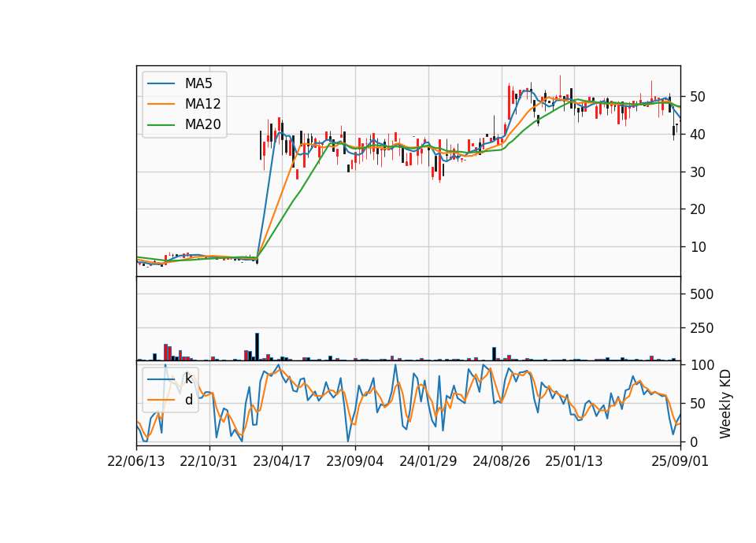
Task: Click the Weekly KD axis label
Action: coord(725,404)
